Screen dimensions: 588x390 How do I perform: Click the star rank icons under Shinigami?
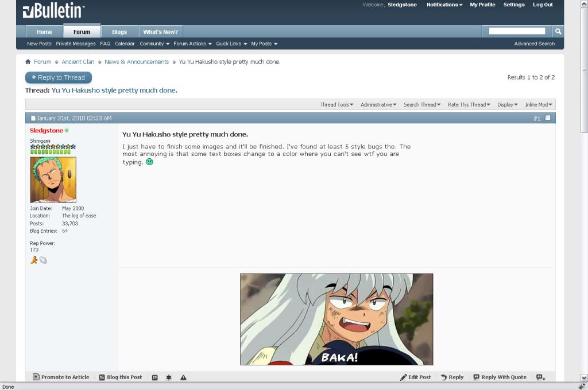point(53,146)
